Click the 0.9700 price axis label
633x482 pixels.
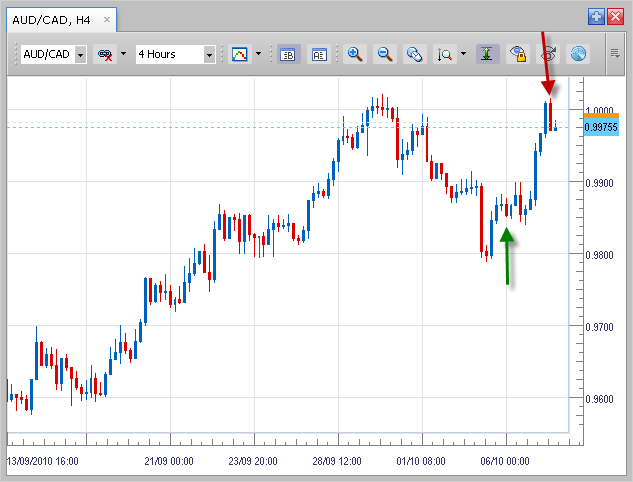[599, 327]
